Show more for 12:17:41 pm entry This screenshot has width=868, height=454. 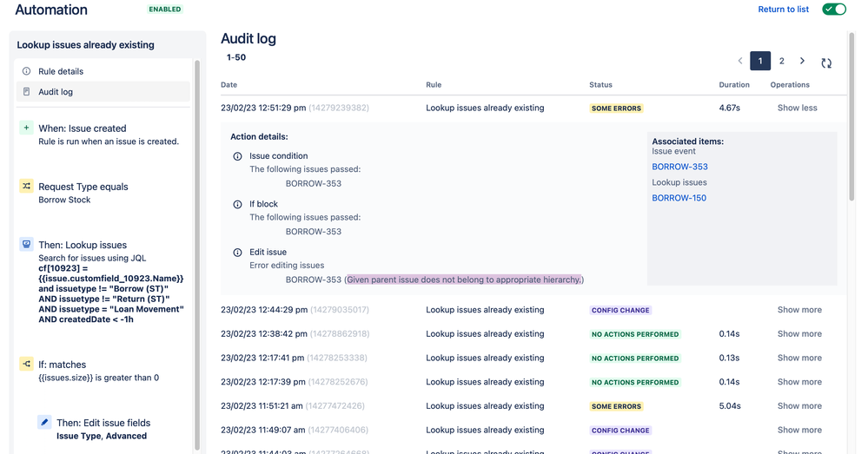click(799, 358)
